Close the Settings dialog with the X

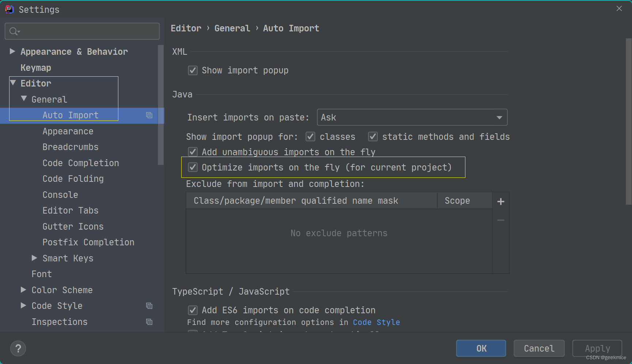coord(619,8)
